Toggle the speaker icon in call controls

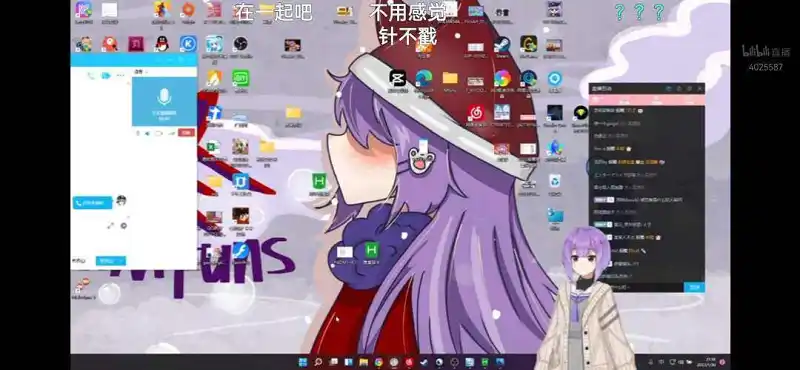tap(147, 133)
